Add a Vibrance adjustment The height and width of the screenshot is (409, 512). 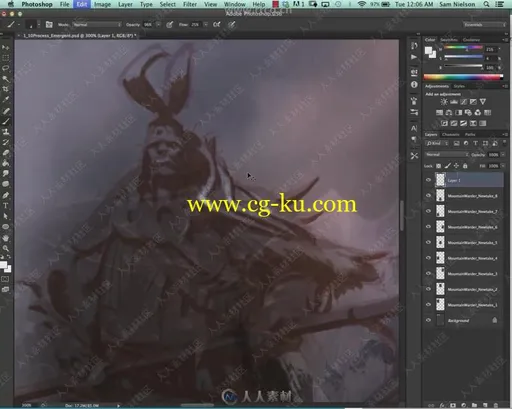(483, 102)
